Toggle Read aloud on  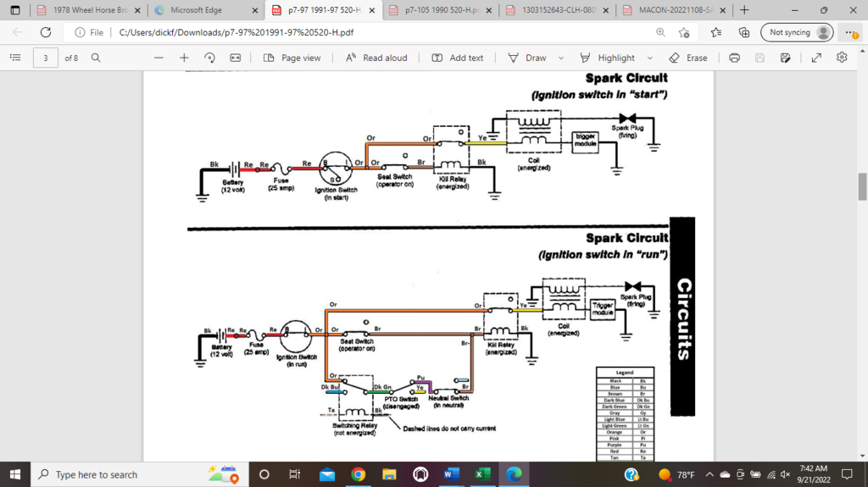376,58
